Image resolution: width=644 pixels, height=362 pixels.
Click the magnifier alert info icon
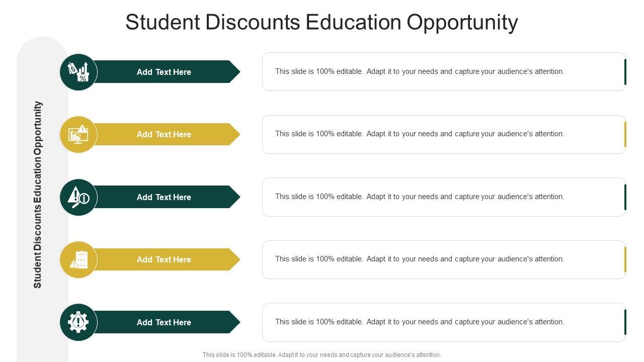[x=78, y=197]
